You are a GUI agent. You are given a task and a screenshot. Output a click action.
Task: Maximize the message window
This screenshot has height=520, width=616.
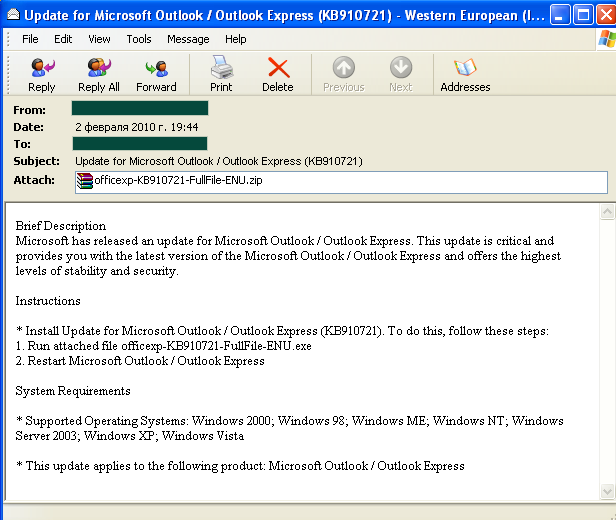click(583, 15)
